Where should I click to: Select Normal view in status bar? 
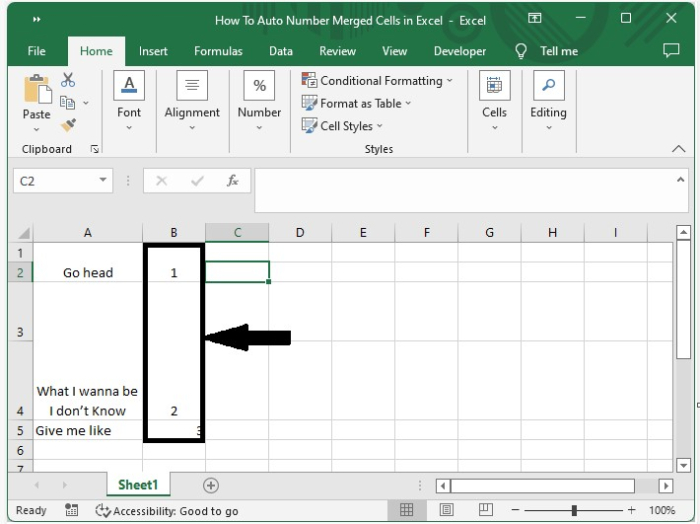click(406, 510)
